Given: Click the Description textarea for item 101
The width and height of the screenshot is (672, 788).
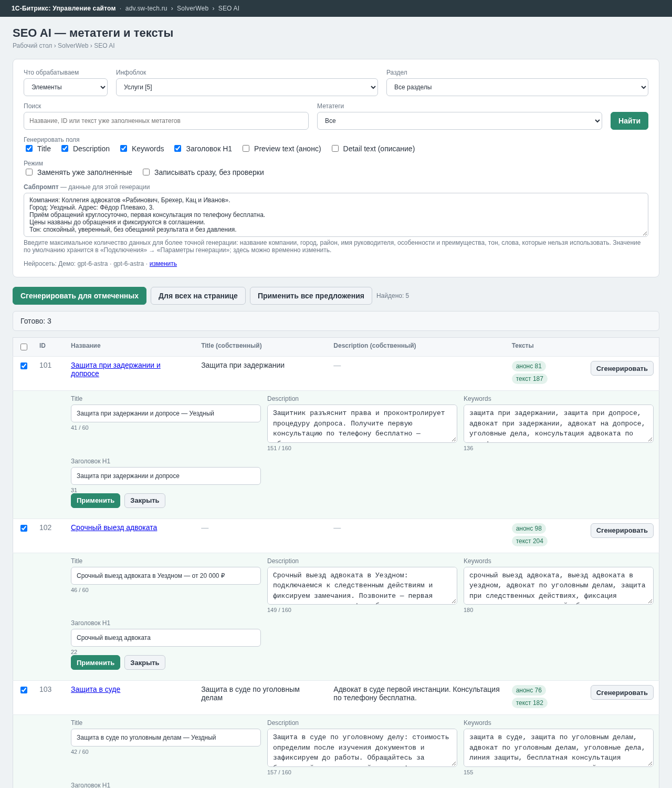Looking at the screenshot, I should point(362,423).
